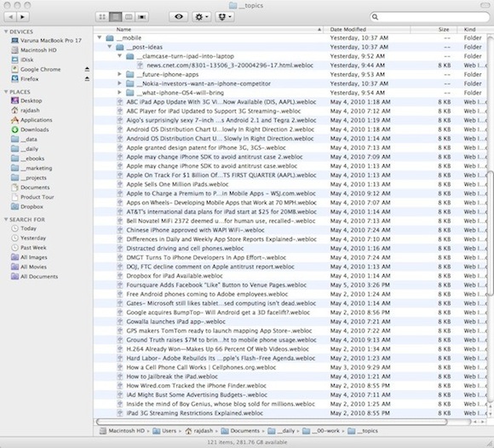Screen dimensions: 494x448
Task: Go forward with the right arrow button
Action: click(23, 17)
